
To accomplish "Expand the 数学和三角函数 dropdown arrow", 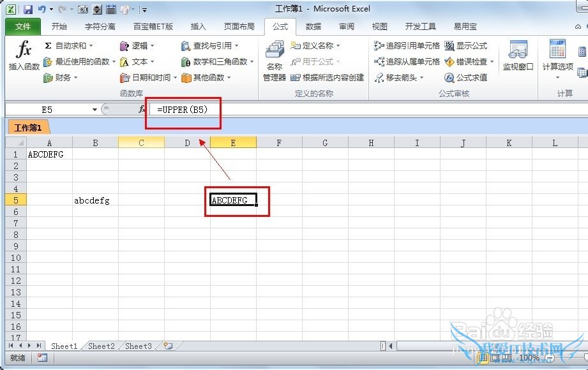I will click(x=252, y=61).
